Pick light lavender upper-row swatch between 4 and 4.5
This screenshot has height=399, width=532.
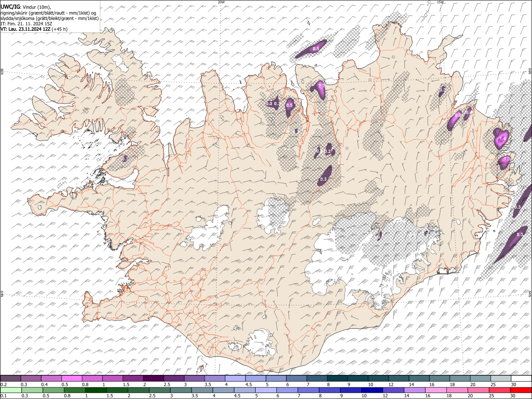(234, 379)
